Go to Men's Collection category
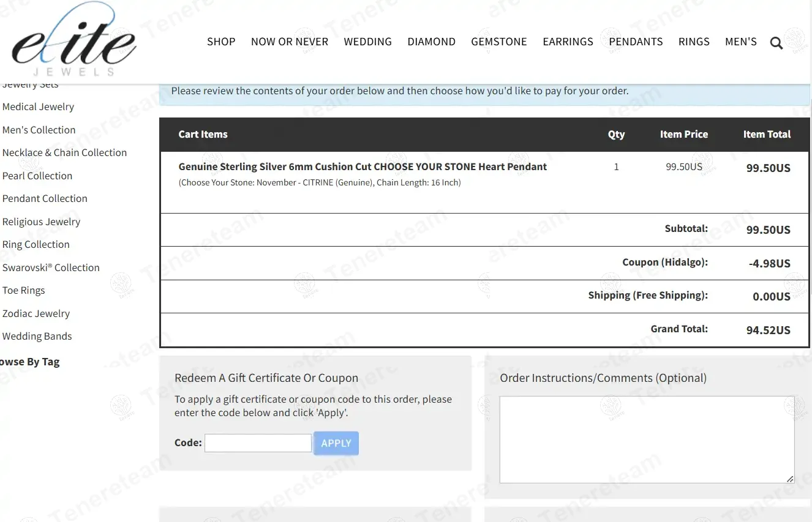The width and height of the screenshot is (812, 522). 39,130
